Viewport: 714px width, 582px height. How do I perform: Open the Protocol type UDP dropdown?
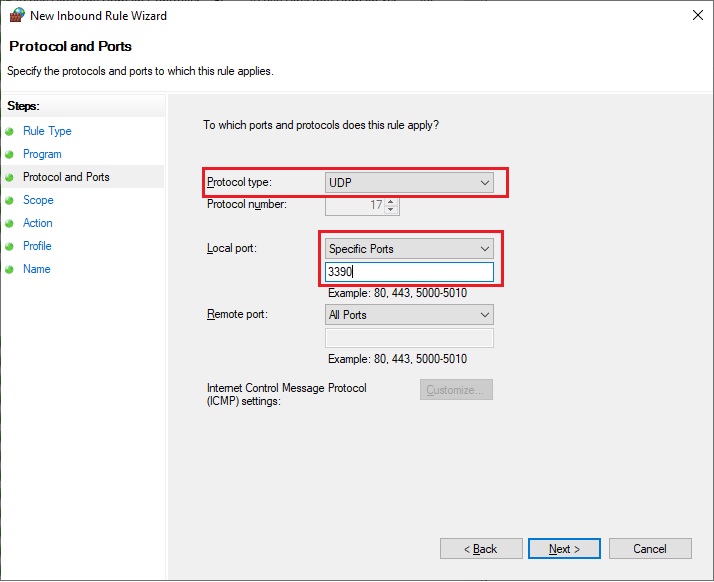point(409,183)
